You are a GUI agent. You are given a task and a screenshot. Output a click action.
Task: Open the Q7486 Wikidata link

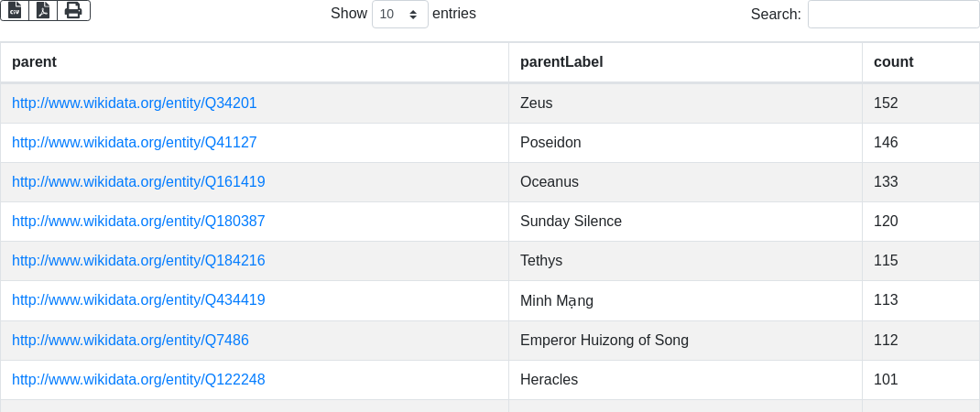130,341
